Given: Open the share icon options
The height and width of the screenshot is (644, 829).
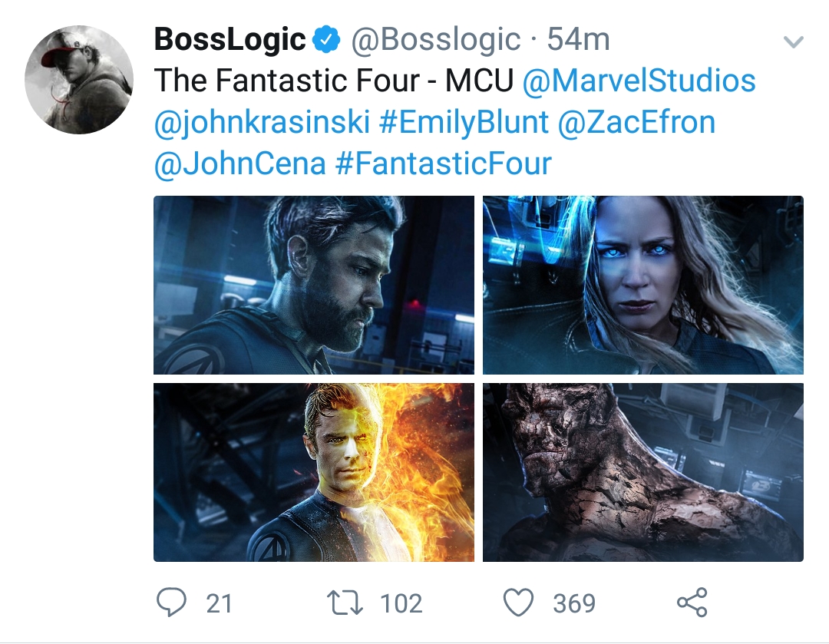Looking at the screenshot, I should coord(692,603).
